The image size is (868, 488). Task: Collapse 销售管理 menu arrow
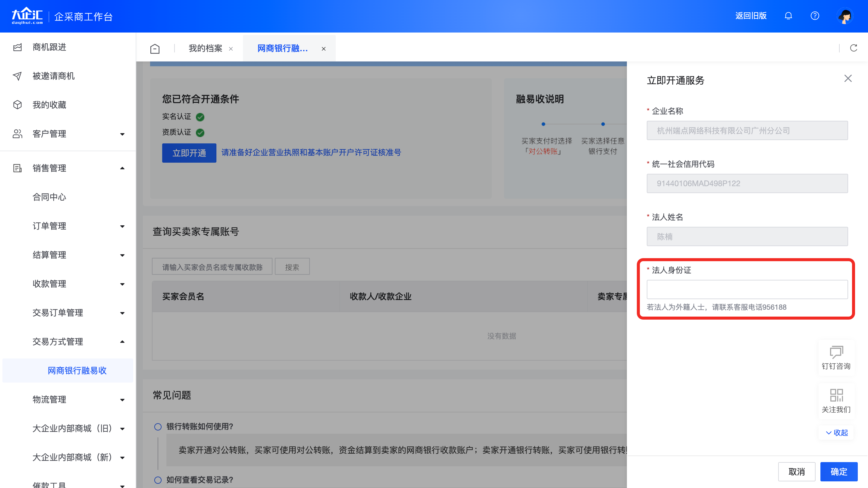[122, 168]
